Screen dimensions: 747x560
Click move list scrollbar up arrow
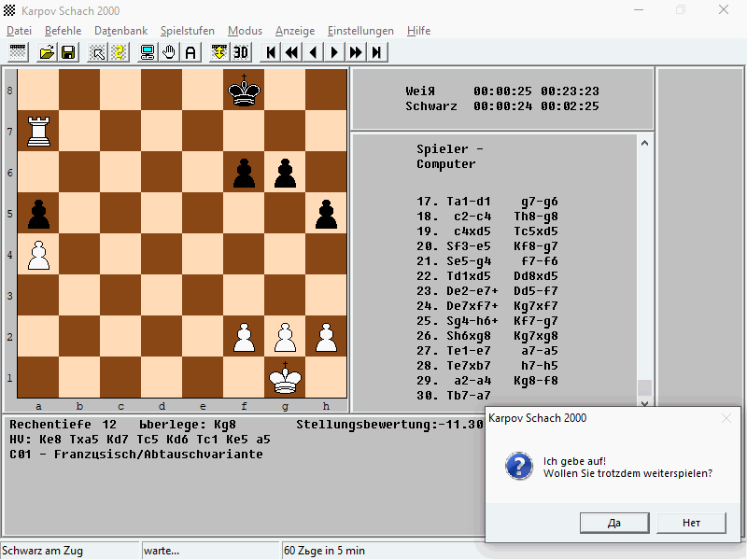coord(644,143)
